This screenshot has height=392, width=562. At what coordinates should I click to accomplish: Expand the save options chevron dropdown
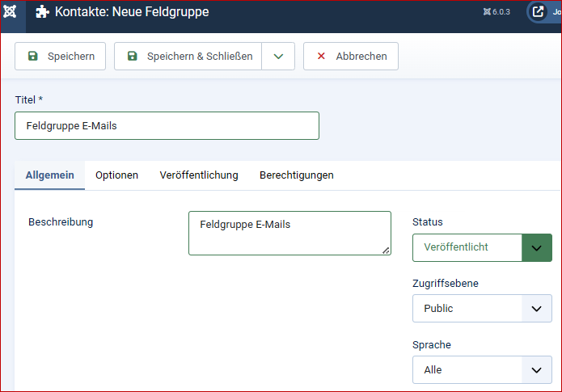pos(278,57)
